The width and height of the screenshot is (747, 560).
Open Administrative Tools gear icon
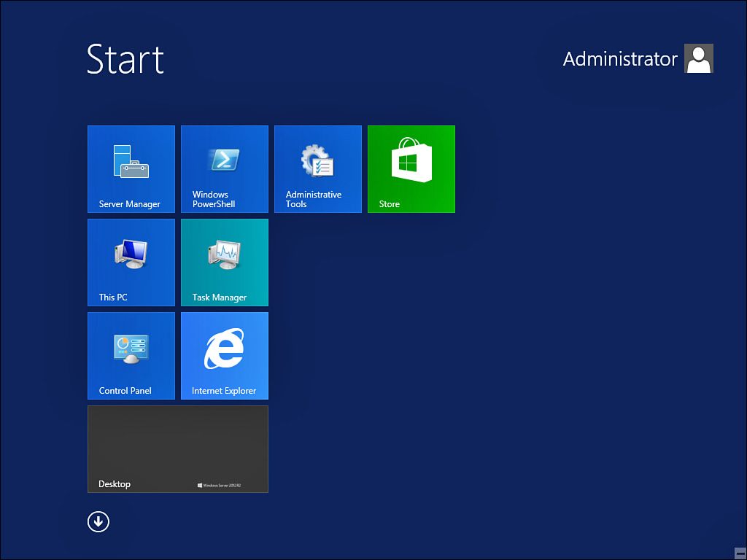click(x=318, y=161)
